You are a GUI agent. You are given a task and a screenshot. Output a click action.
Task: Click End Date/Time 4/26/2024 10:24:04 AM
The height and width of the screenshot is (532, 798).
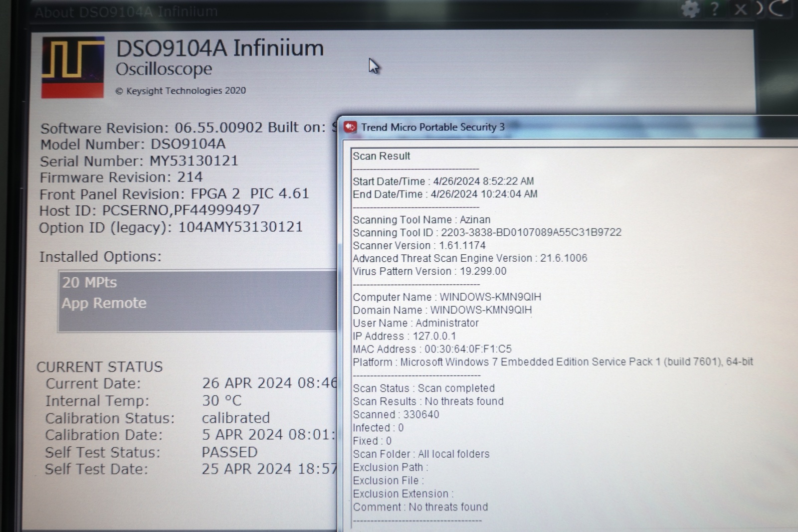pyautogui.click(x=445, y=194)
